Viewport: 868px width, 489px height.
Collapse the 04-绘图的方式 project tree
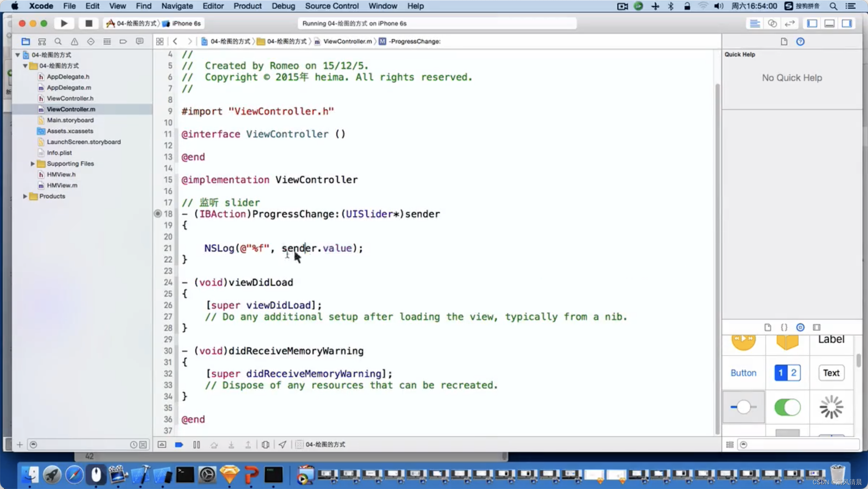18,54
